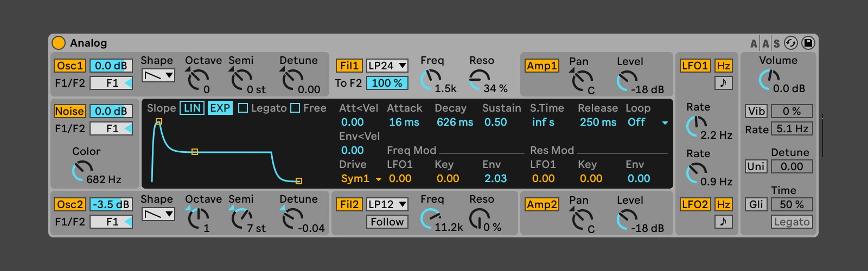Click the Fil1 To F2 100 % field
868x271 pixels.
click(387, 83)
